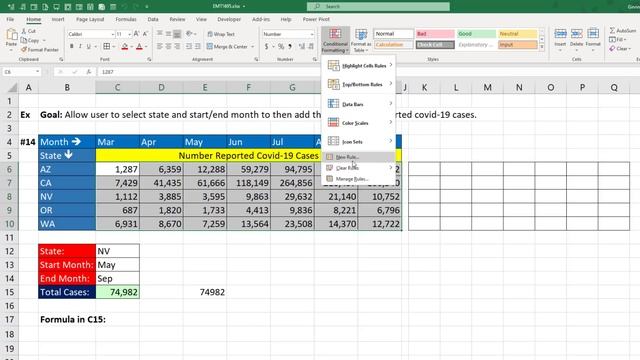This screenshot has width=640, height=360.
Task: Click the Percent Style icon
Action: click(x=281, y=47)
